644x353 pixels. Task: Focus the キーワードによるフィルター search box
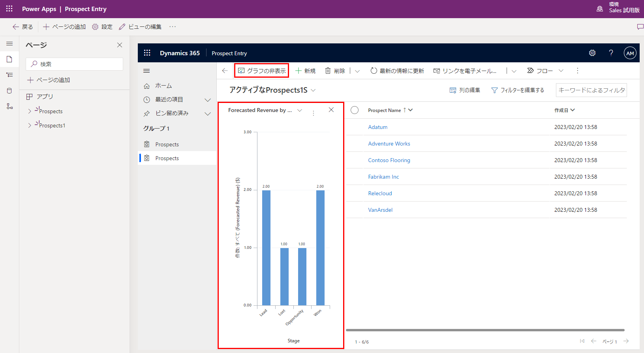[x=591, y=90]
